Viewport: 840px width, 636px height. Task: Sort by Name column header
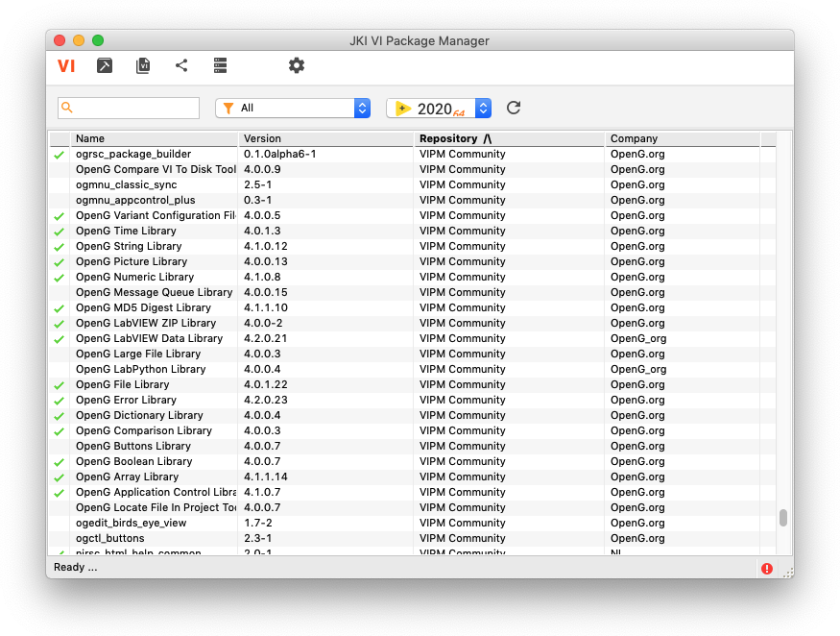coord(154,138)
